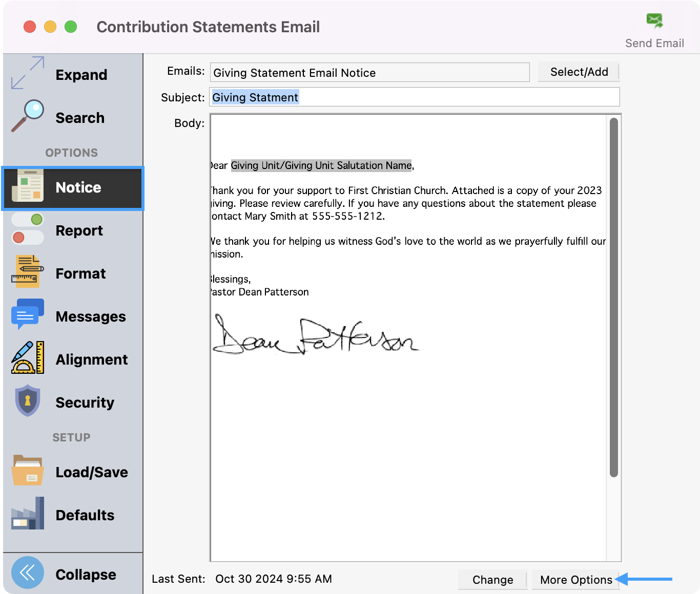700x594 pixels.
Task: Click the Send Email envelope icon
Action: [654, 21]
